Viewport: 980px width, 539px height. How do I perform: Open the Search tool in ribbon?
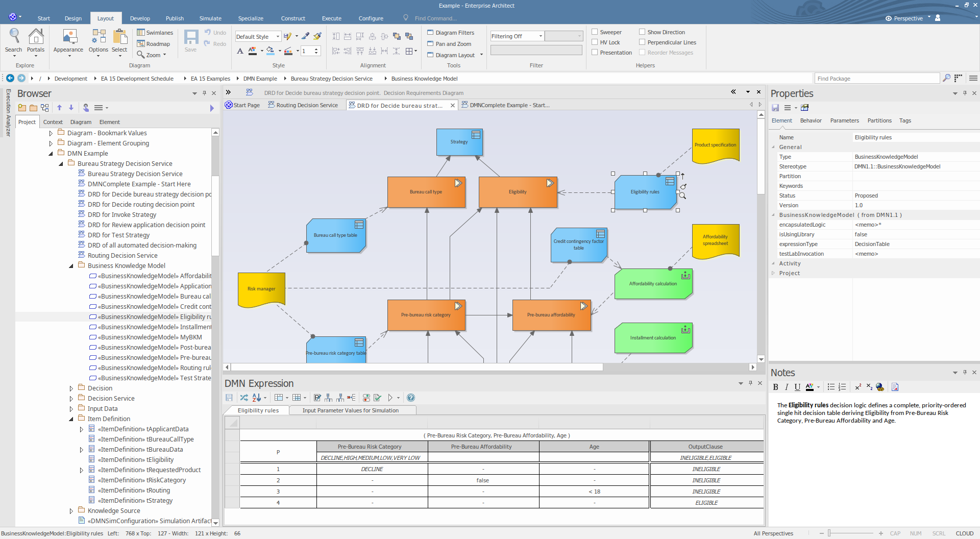(14, 41)
